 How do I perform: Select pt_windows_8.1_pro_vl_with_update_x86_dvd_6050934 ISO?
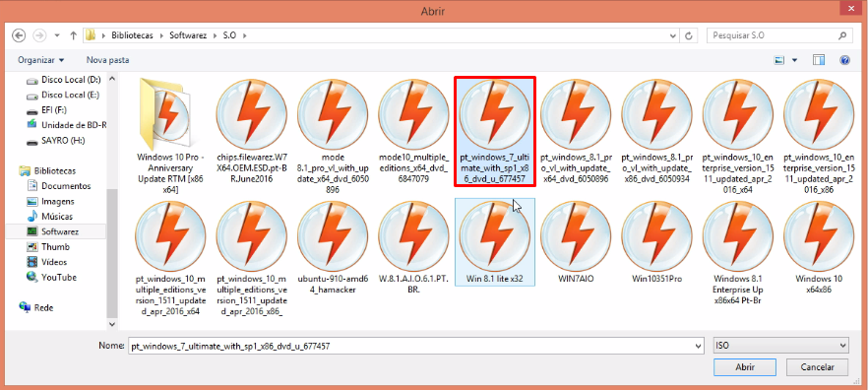coord(656,131)
